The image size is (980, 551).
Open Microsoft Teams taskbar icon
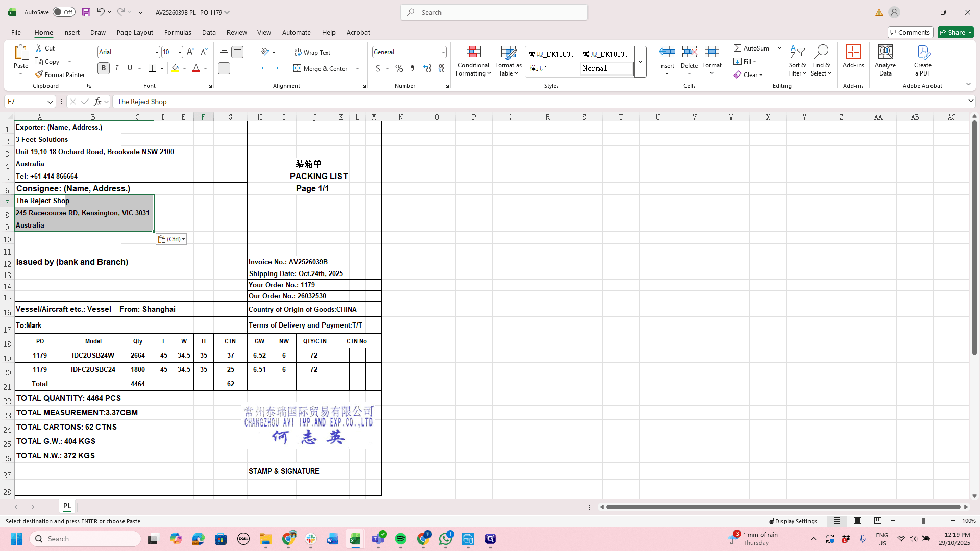(x=378, y=539)
